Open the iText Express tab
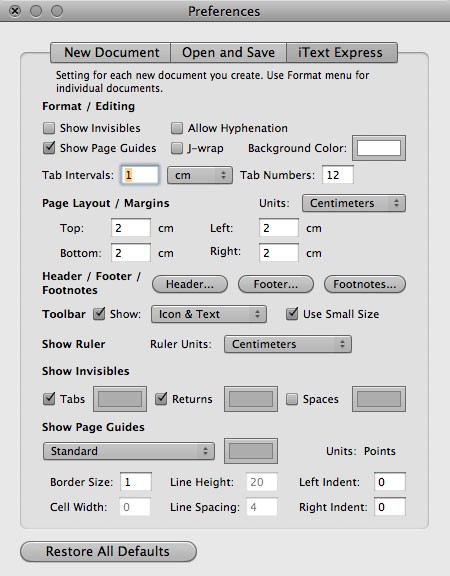 tap(342, 53)
